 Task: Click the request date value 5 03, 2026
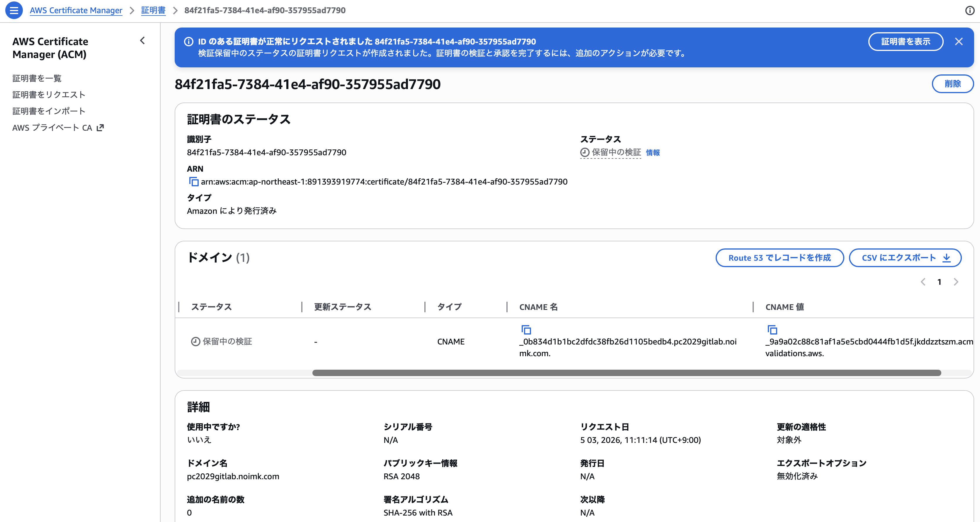[640, 440]
